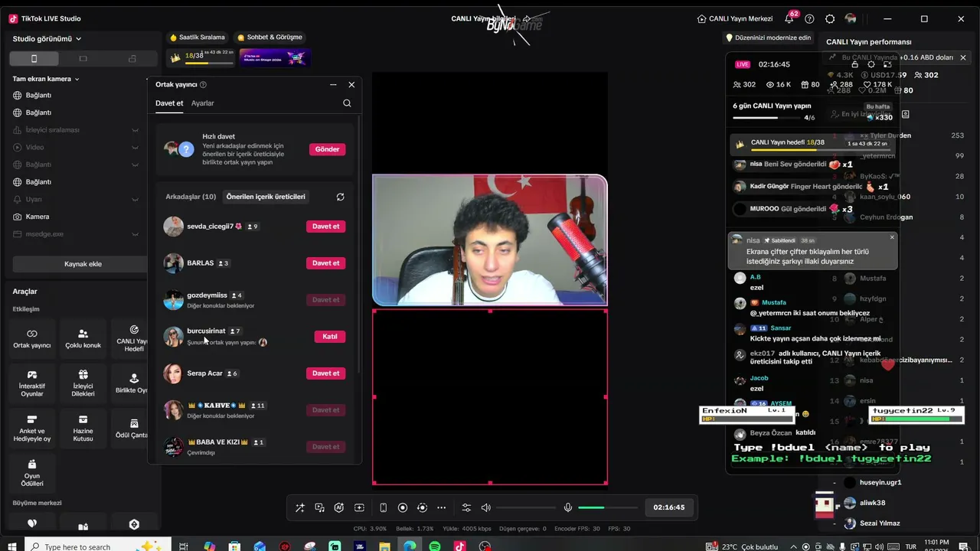Viewport: 980px width, 551px height.
Task: Dismiss the pinned nisa chat message
Action: tap(892, 238)
